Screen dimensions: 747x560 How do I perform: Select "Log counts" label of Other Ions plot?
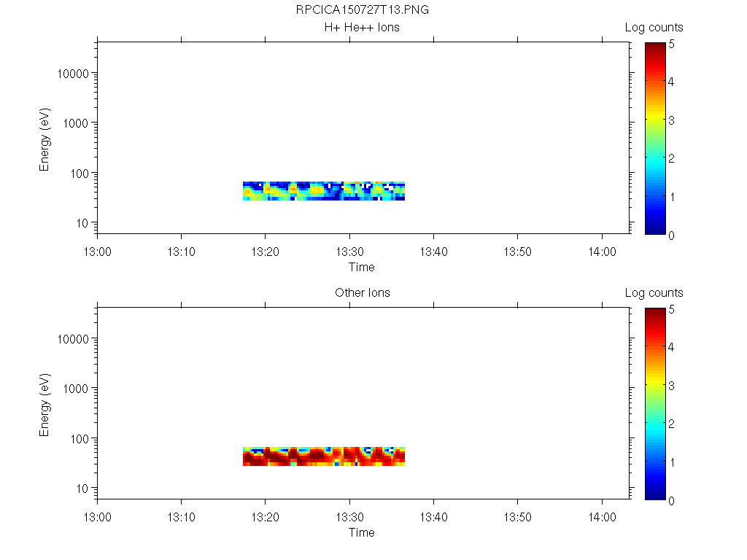point(654,293)
